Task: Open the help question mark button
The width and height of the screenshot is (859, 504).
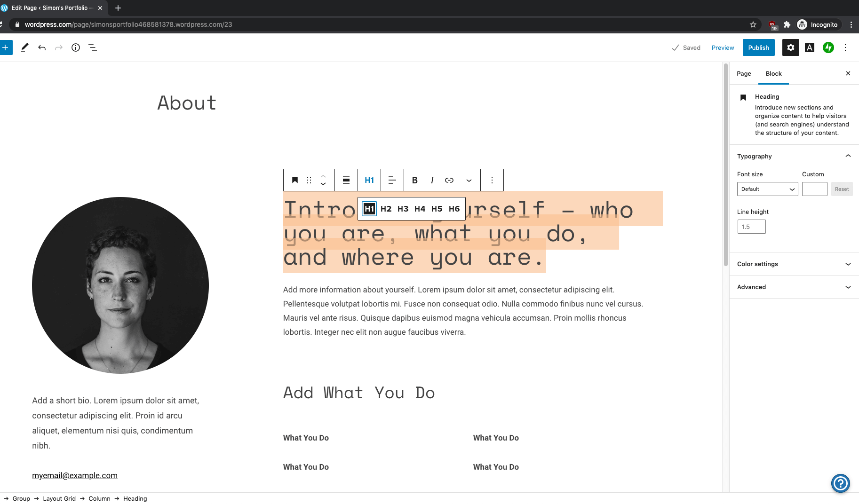Action: coord(840,483)
